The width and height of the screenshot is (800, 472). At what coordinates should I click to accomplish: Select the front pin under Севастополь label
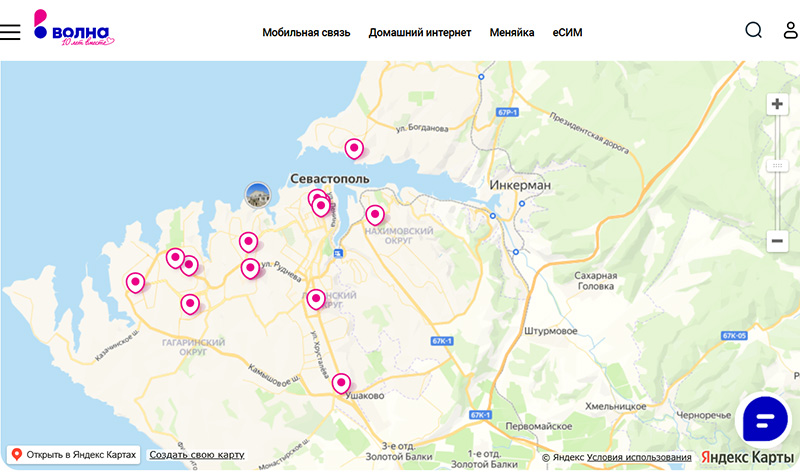[x=321, y=207]
